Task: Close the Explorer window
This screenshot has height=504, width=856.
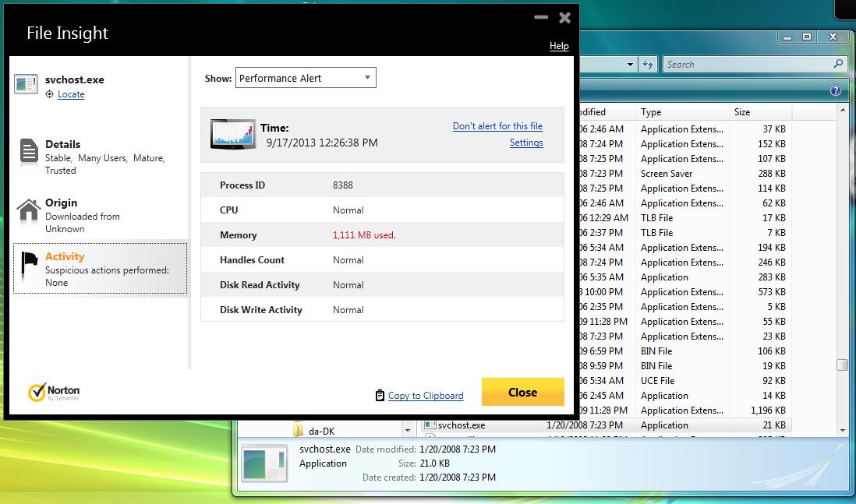Action: tap(833, 37)
